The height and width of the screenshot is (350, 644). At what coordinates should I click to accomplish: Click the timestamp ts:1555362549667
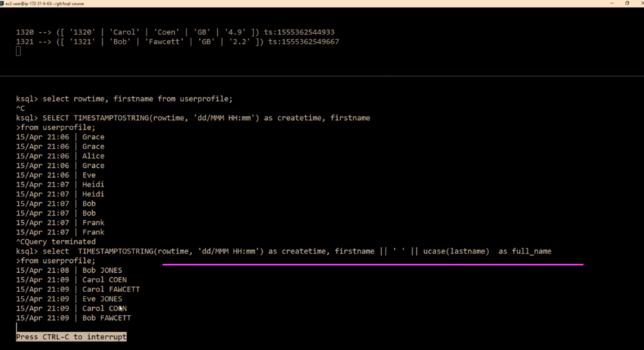(x=303, y=41)
